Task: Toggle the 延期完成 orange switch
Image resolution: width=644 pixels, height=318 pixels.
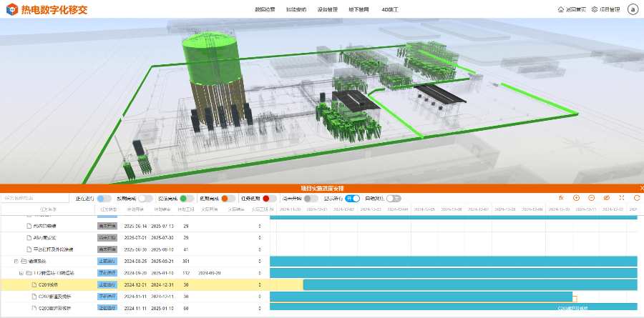Action: tap(228, 198)
